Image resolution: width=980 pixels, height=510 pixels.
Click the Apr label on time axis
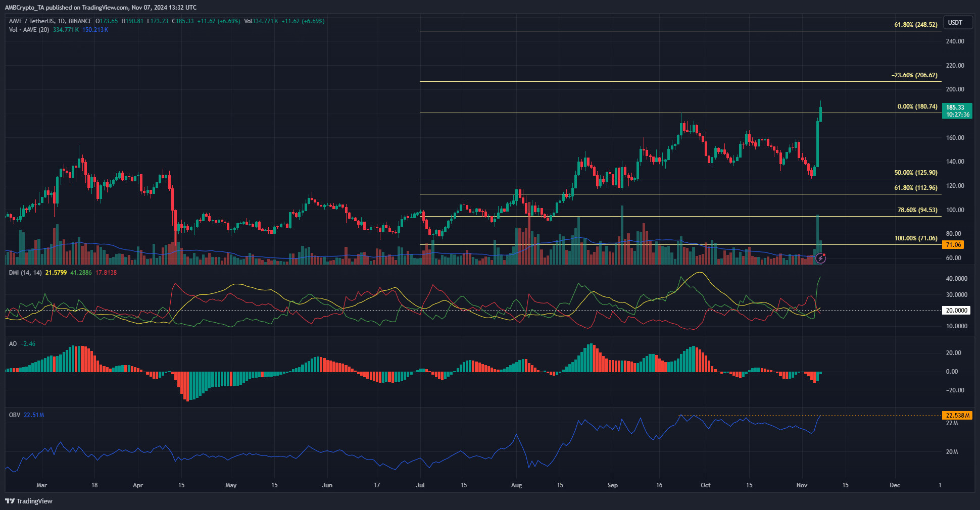coord(138,485)
